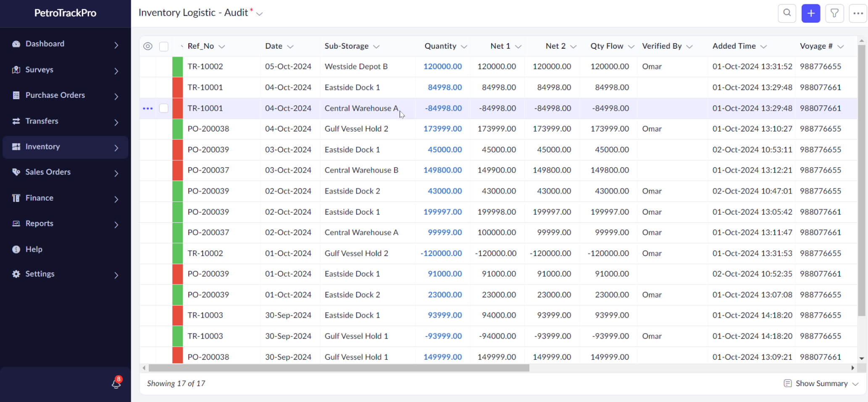This screenshot has height=402, width=868.
Task: Open the filter icon near top right
Action: (x=834, y=13)
